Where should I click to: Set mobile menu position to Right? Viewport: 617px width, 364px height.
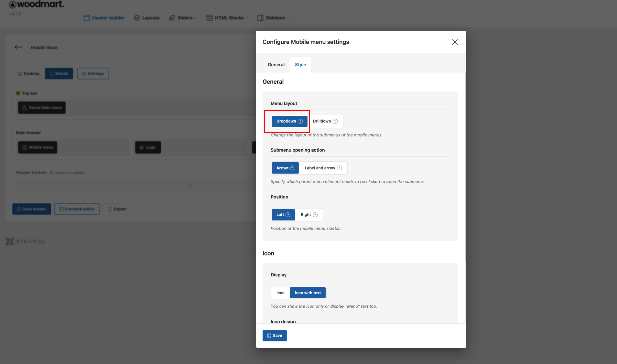coord(309,215)
